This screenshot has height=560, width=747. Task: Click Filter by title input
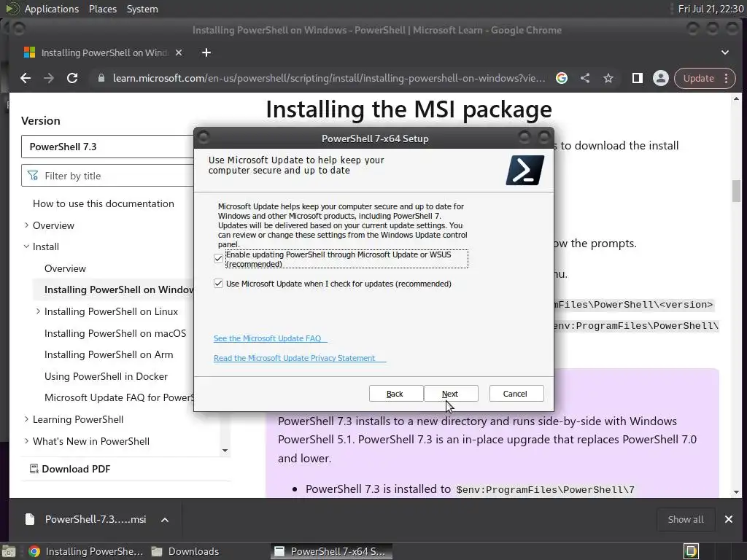pyautogui.click(x=107, y=176)
